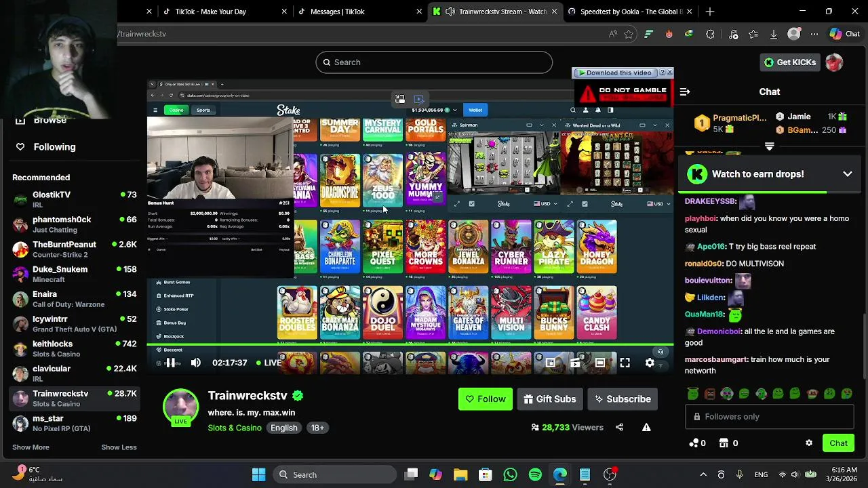Screen dimensions: 868x488
Task: Toggle Read aloud icon in address bar
Action: (x=613, y=34)
